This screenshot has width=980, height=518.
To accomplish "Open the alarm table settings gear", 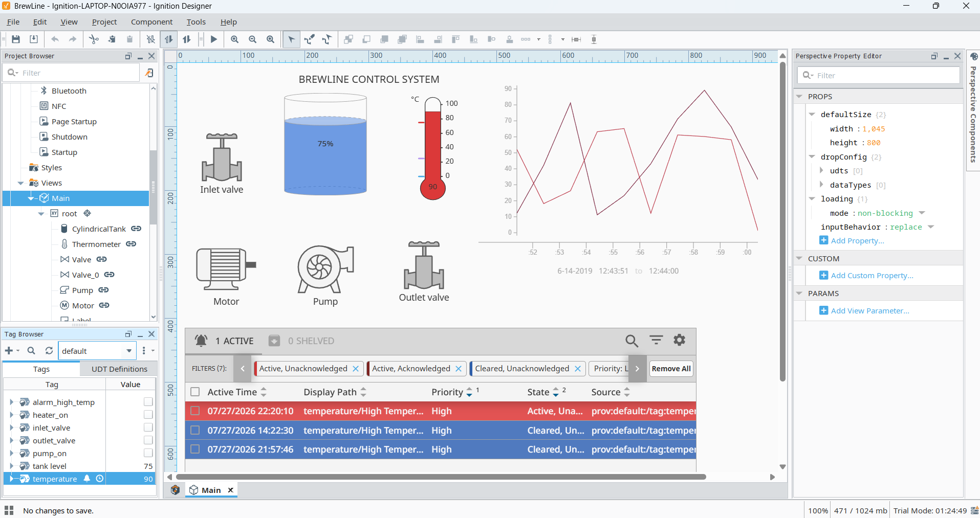I will tap(679, 340).
